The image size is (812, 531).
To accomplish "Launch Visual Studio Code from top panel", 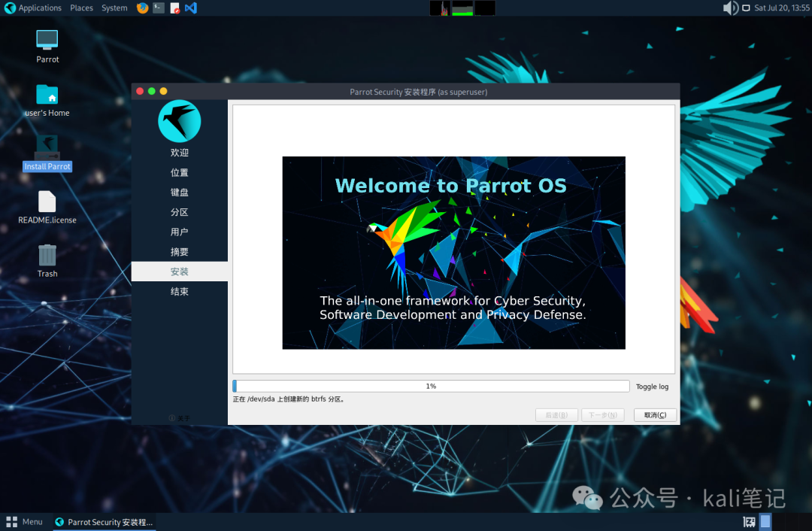I will (x=191, y=8).
